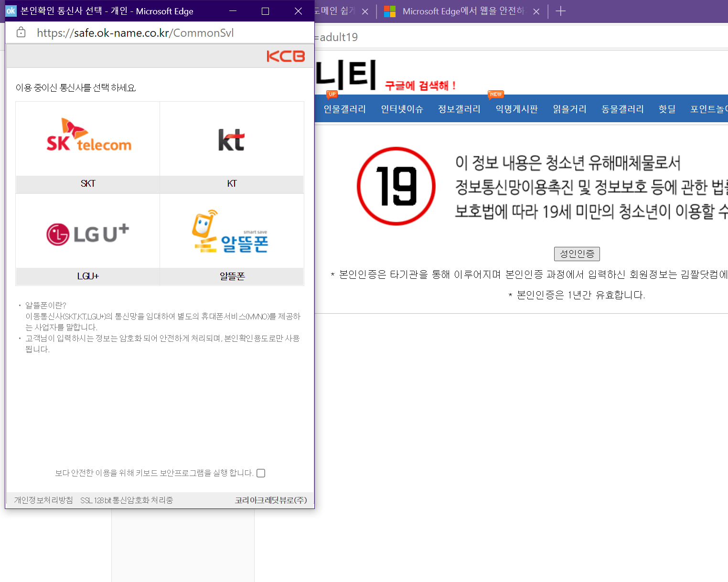Choose the 알뜰폰 smart save logo
Image resolution: width=728 pixels, height=582 pixels.
coord(230,232)
